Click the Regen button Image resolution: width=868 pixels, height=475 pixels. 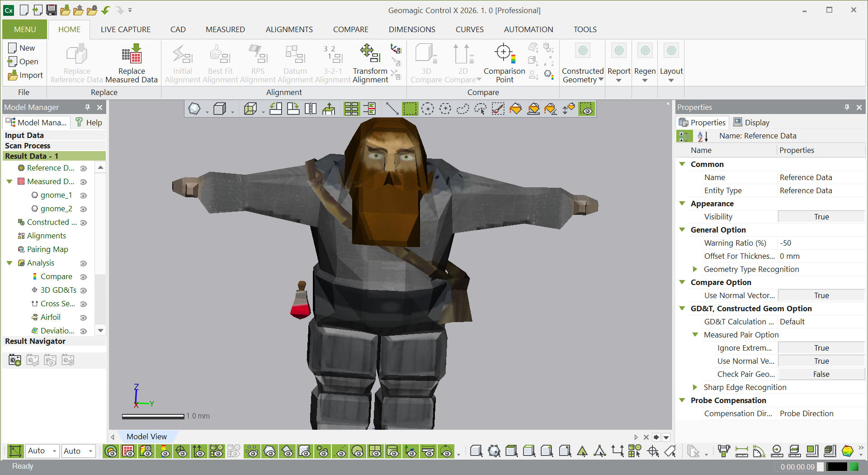point(645,63)
